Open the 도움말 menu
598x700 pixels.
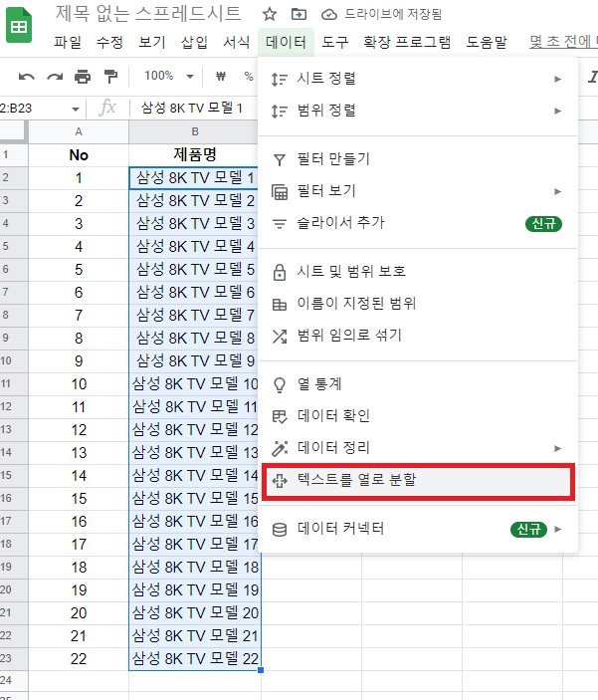pyautogui.click(x=487, y=43)
